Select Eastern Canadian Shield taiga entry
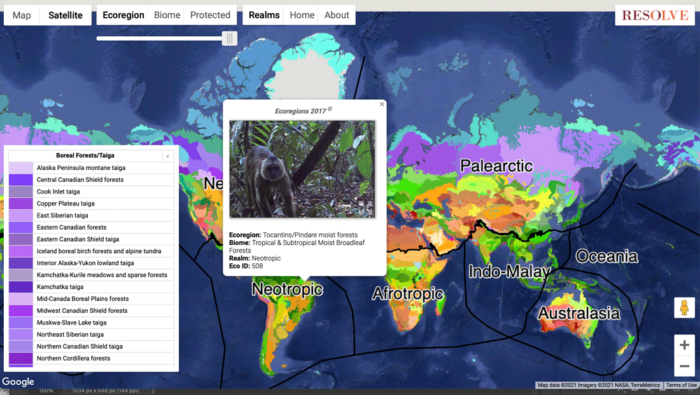The image size is (700, 395). point(91,239)
